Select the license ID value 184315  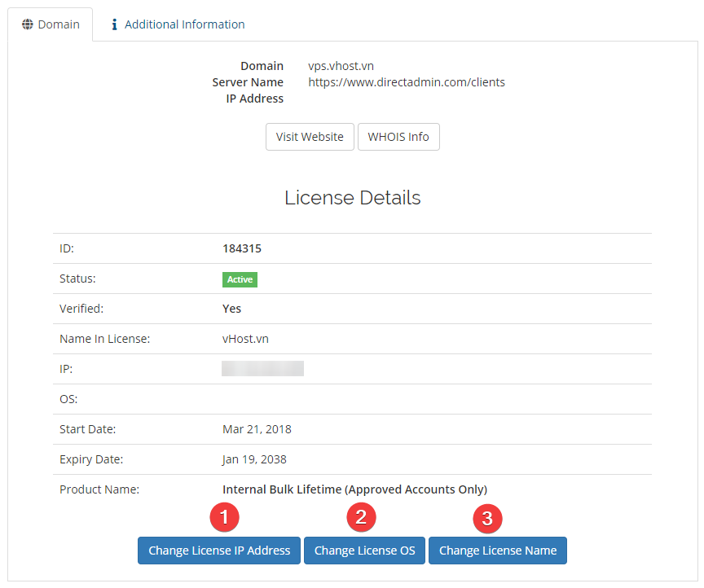241,248
